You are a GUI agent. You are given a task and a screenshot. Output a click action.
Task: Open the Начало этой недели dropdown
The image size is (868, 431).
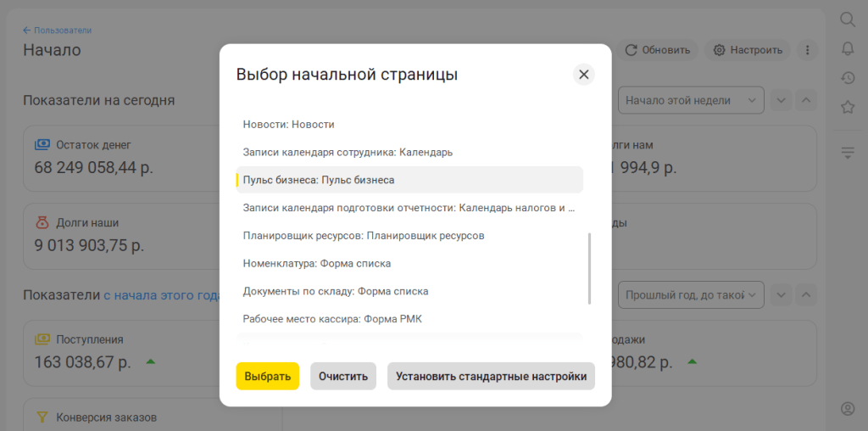pos(691,100)
